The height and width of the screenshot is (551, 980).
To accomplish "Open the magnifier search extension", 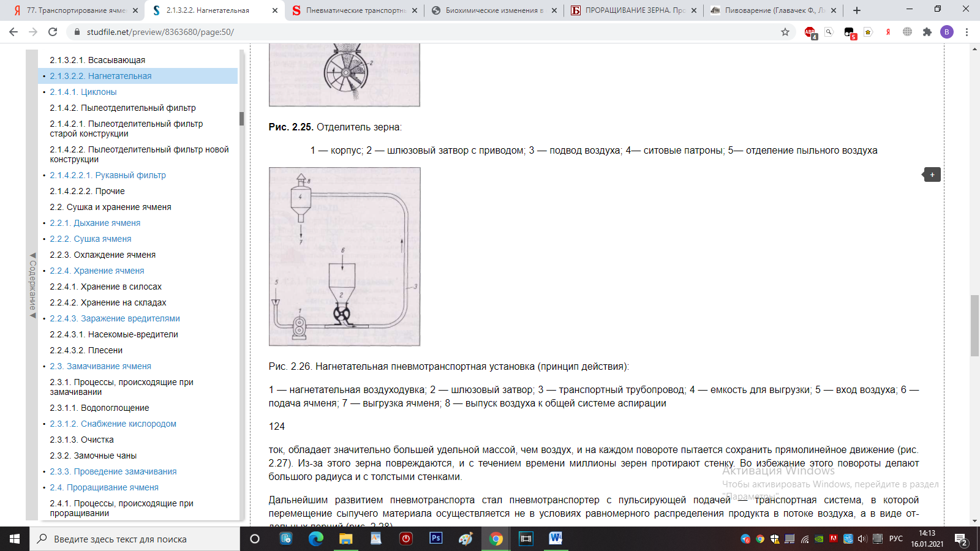I will [x=829, y=32].
